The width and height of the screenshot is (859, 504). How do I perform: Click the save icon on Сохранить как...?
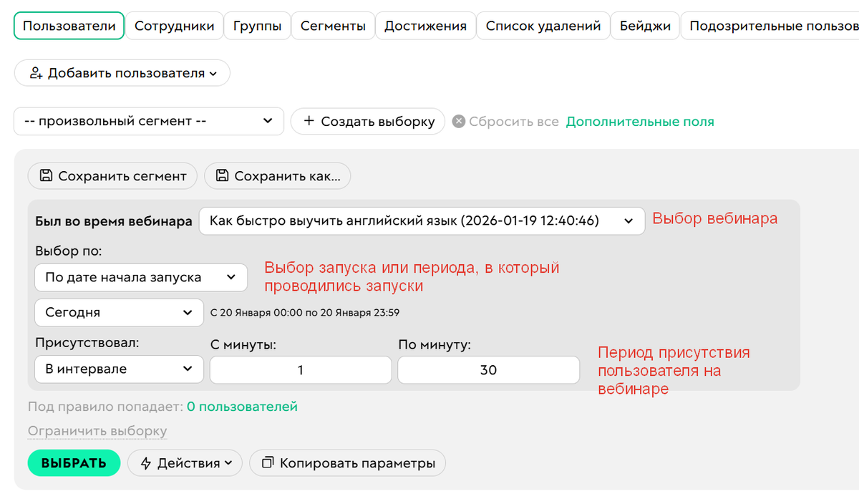click(x=223, y=175)
